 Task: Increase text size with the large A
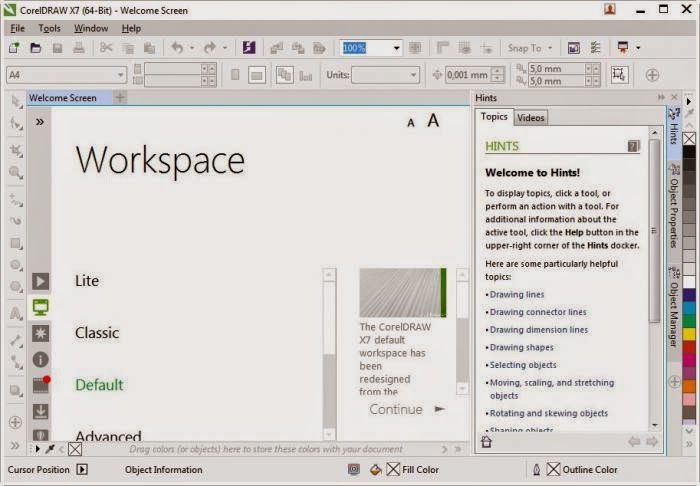tap(433, 120)
